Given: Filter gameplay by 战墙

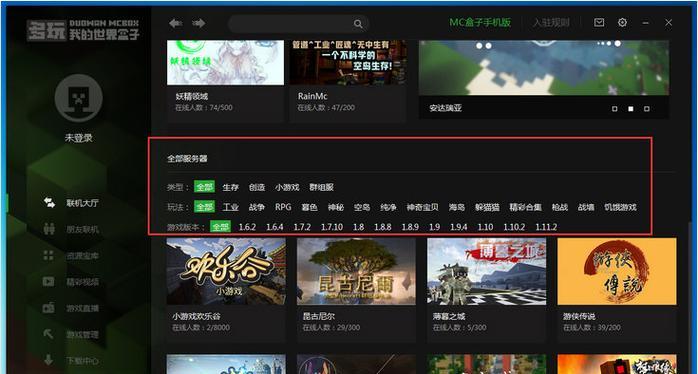Looking at the screenshot, I should (586, 207).
